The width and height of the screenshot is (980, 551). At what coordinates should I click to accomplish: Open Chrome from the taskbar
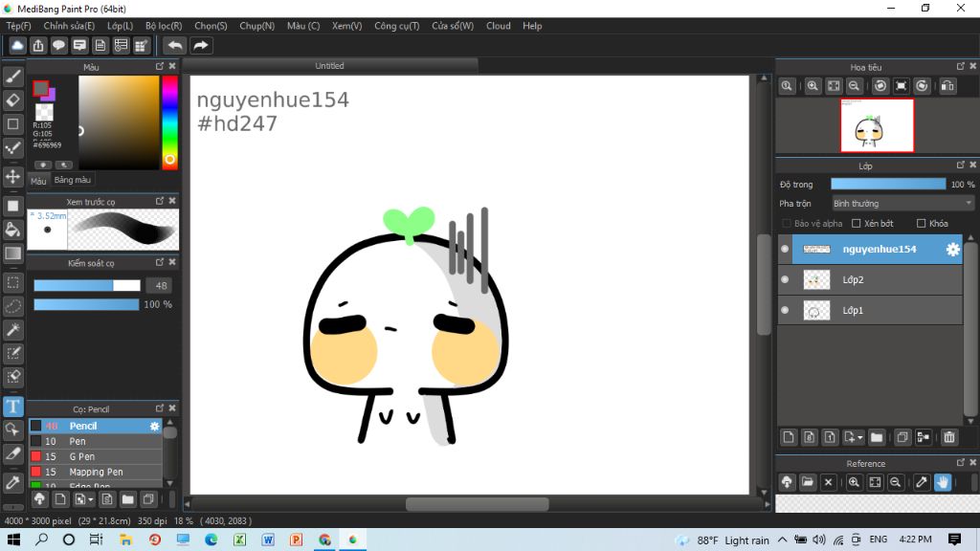(324, 540)
